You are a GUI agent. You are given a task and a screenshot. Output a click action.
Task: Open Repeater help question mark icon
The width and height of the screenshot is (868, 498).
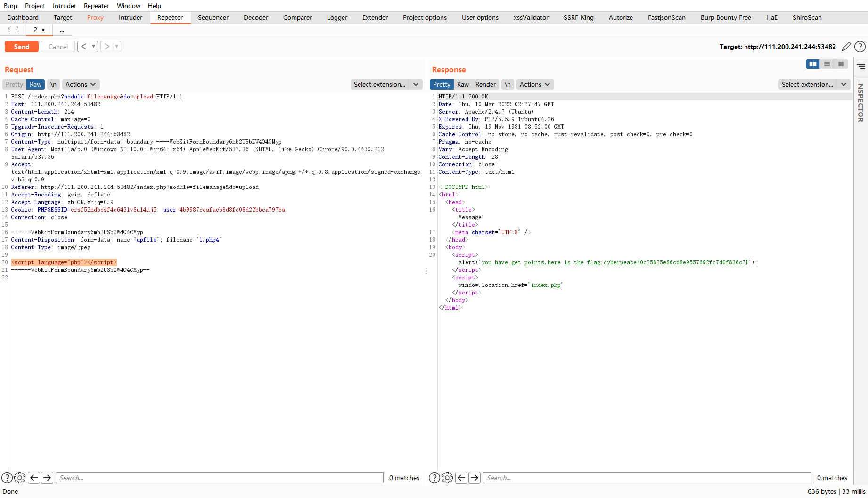coord(860,47)
